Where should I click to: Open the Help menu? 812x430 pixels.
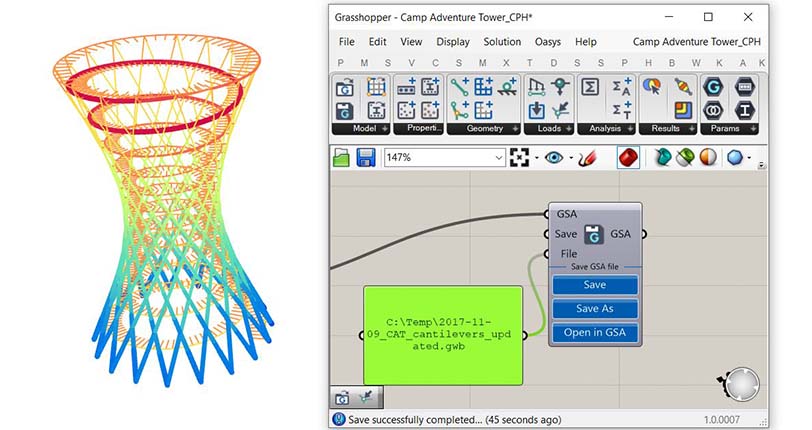click(586, 41)
